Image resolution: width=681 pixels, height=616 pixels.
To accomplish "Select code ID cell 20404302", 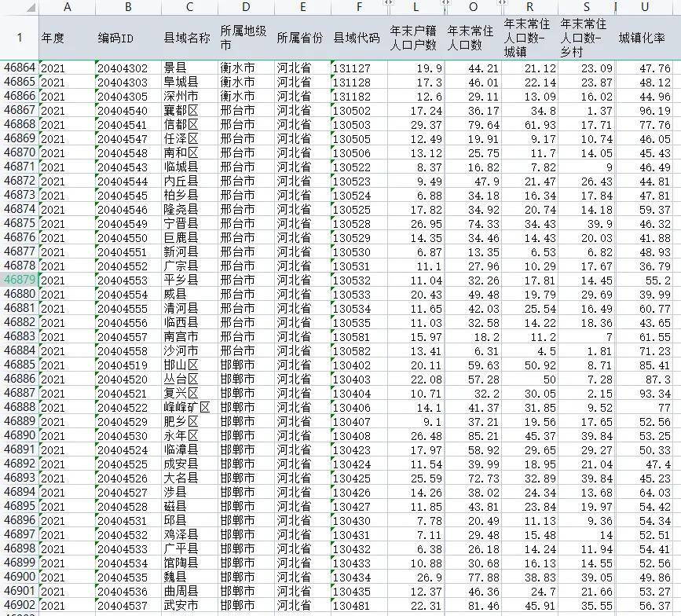I will point(128,68).
